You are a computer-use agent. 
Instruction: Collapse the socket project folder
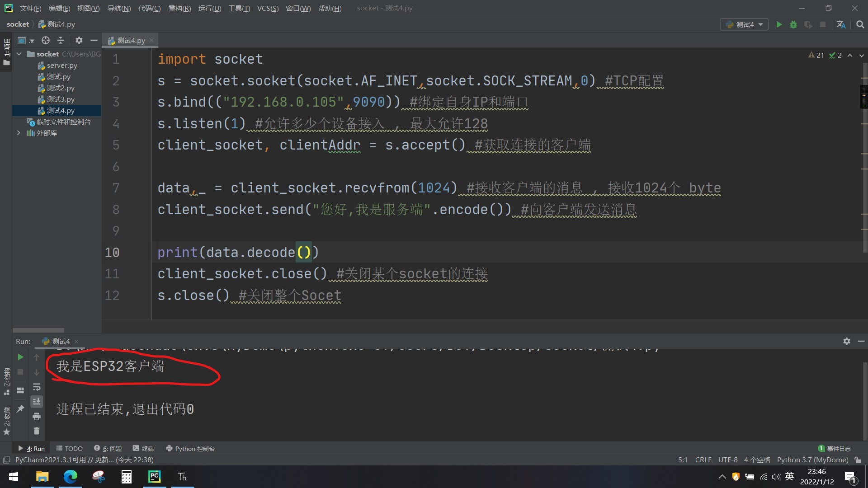19,54
